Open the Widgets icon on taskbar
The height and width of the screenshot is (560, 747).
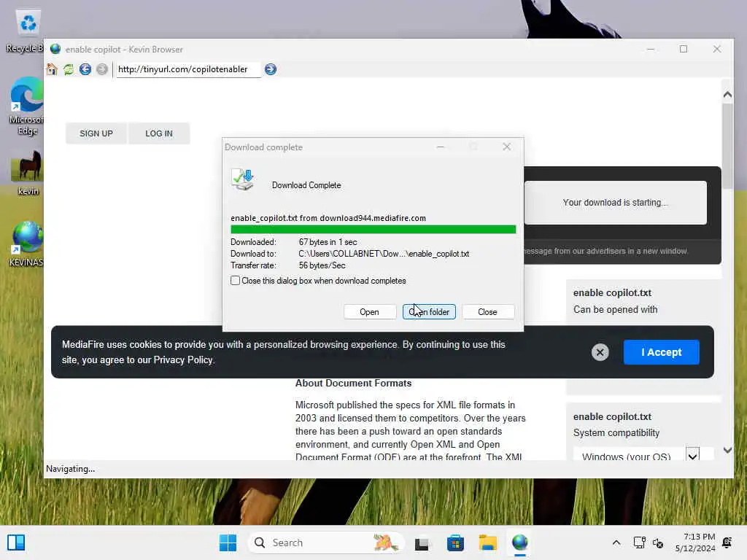click(16, 542)
